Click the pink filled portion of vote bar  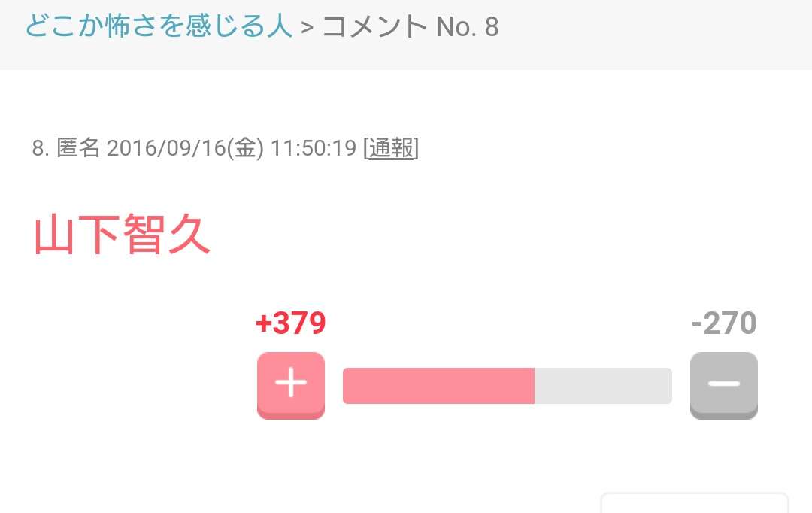438,386
